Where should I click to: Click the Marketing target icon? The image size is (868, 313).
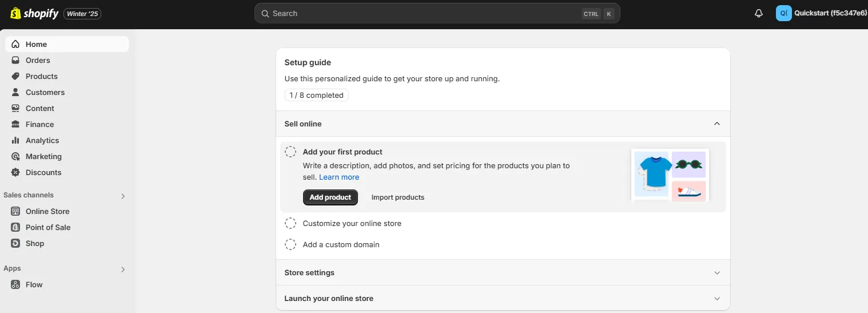pos(15,156)
